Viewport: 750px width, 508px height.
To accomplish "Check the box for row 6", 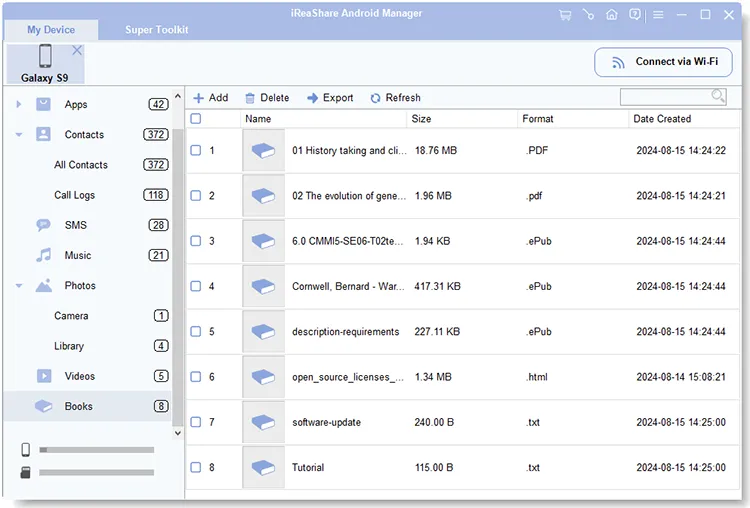I will 196,376.
